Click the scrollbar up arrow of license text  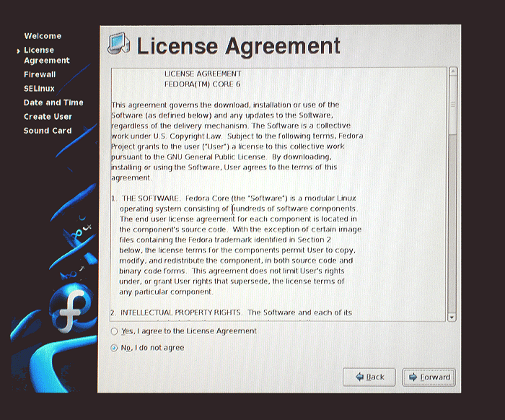pos(453,71)
